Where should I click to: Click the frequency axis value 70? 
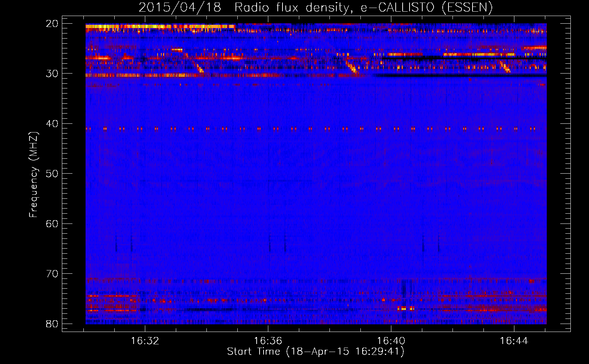click(52, 274)
